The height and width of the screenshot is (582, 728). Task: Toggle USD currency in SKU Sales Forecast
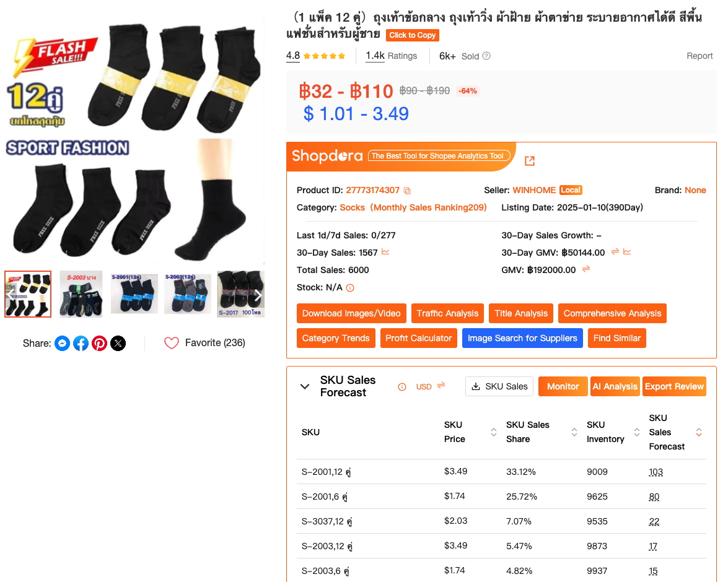point(441,386)
